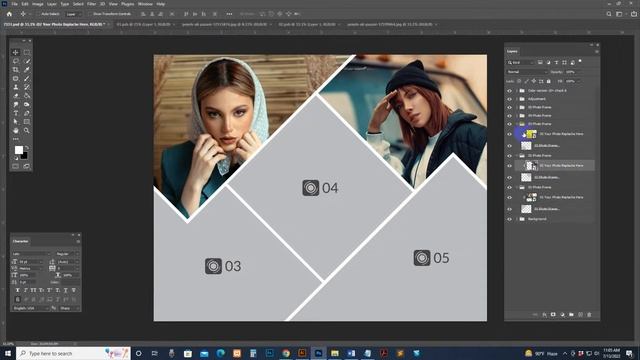Hide the 05 Photo Frame group
Viewport: 640px width, 360px height.
(509, 107)
